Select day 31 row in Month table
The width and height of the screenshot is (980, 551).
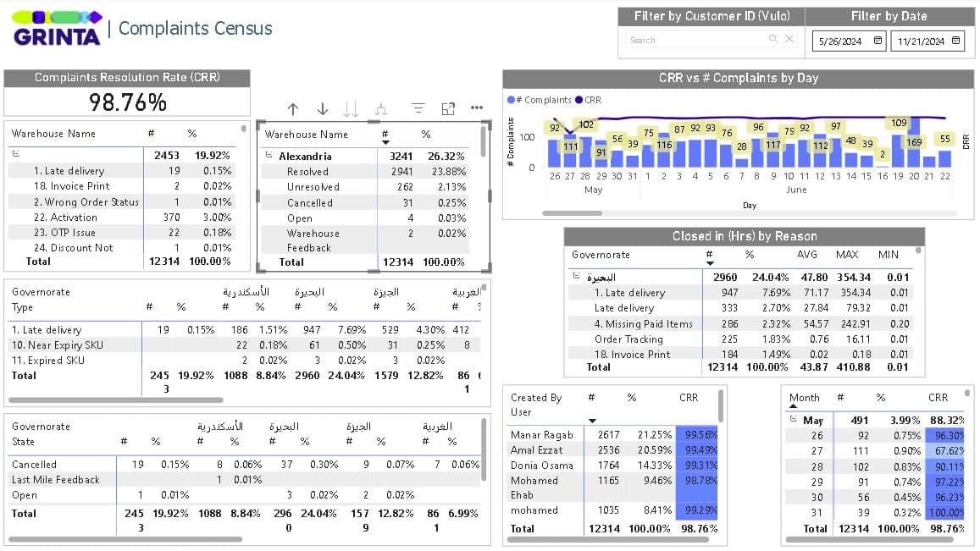click(875, 512)
